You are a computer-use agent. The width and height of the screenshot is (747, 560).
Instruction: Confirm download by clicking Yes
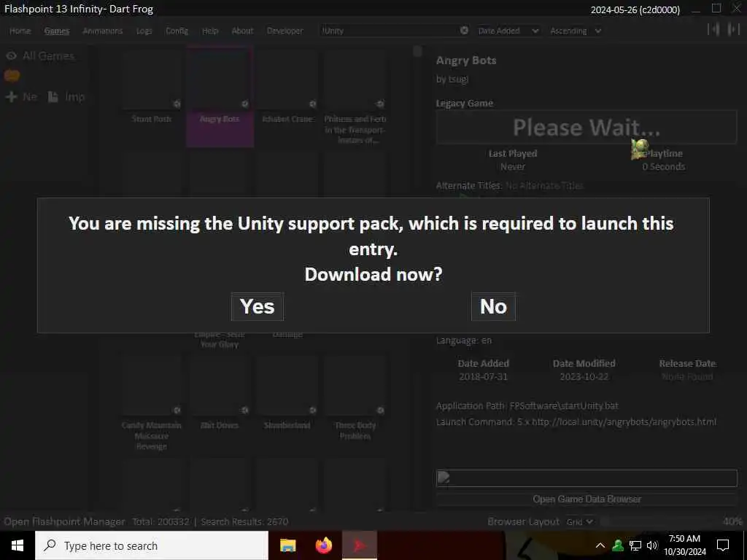pyautogui.click(x=258, y=306)
